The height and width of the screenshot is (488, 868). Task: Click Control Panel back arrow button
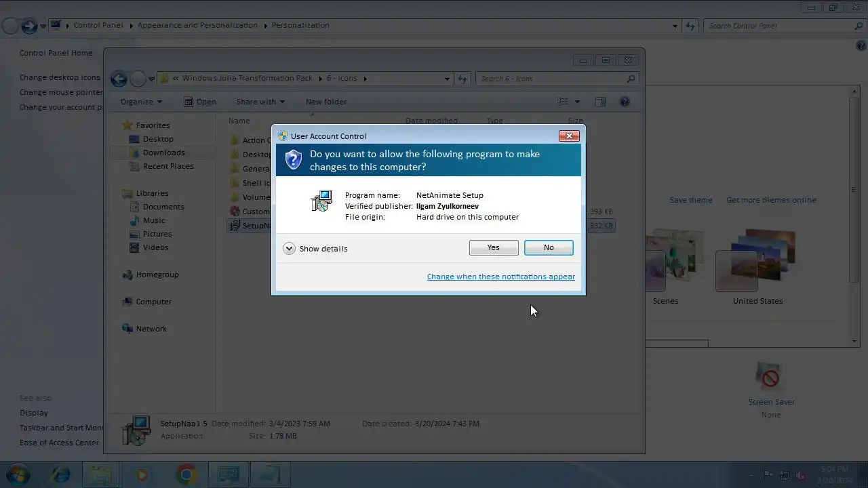[11, 26]
